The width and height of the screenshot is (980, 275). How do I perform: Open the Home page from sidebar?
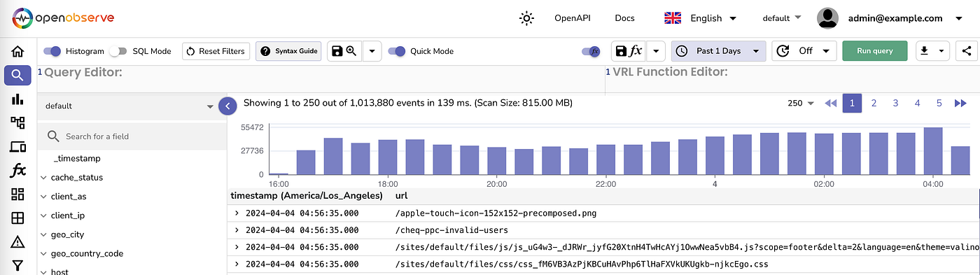coord(17,51)
